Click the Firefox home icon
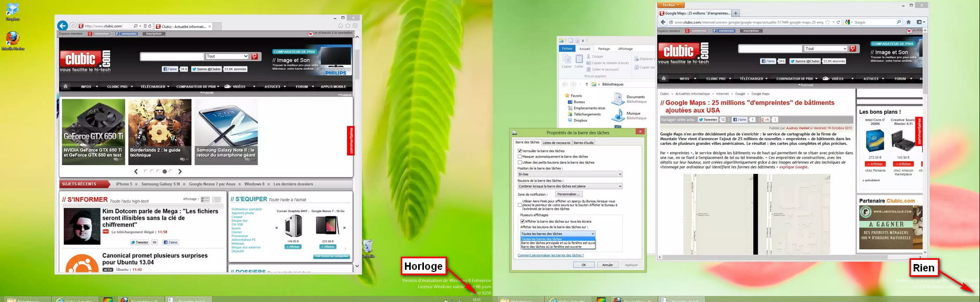This screenshot has width=980, height=302. 908,22
